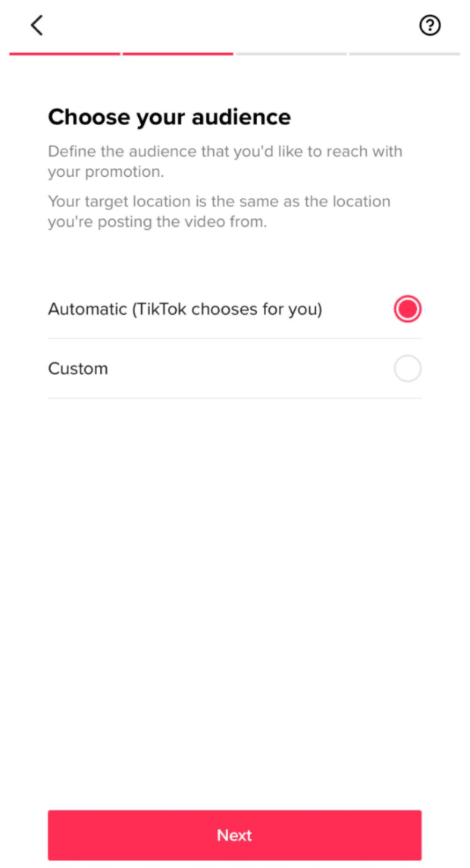Open help via the question mark icon
470x868 pixels.
click(430, 26)
